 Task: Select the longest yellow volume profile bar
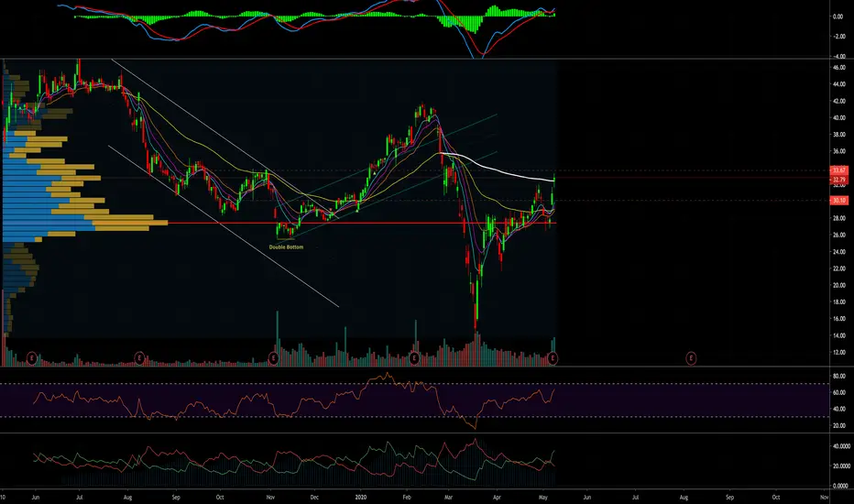click(131, 223)
